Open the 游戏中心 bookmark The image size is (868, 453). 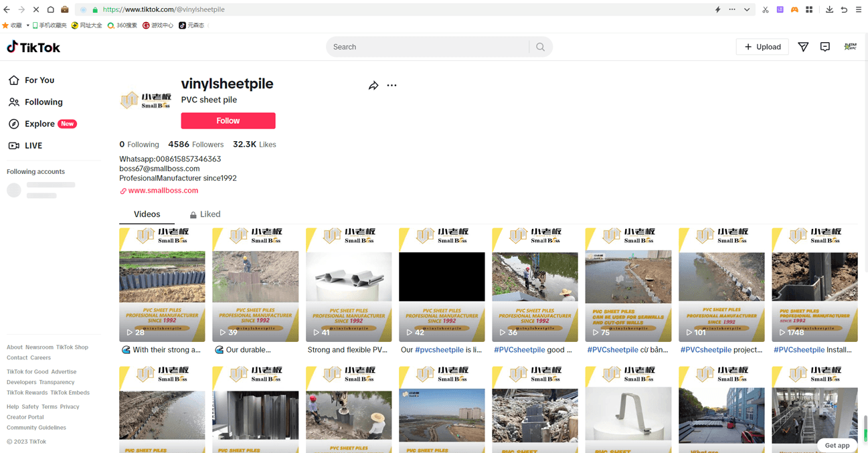click(158, 25)
